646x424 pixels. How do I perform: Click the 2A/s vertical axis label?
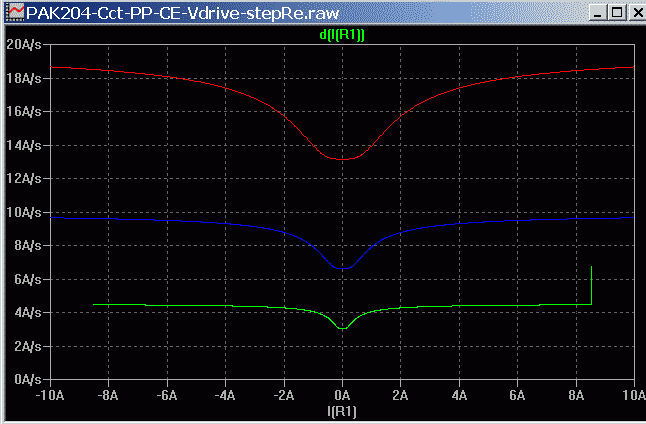[28, 346]
